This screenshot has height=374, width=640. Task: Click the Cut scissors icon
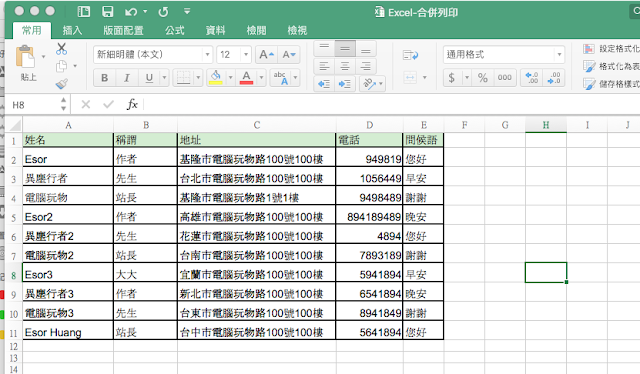point(62,49)
